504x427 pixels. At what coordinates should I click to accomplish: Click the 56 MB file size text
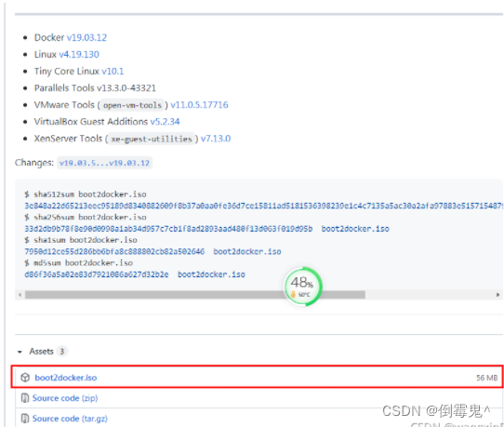487,378
